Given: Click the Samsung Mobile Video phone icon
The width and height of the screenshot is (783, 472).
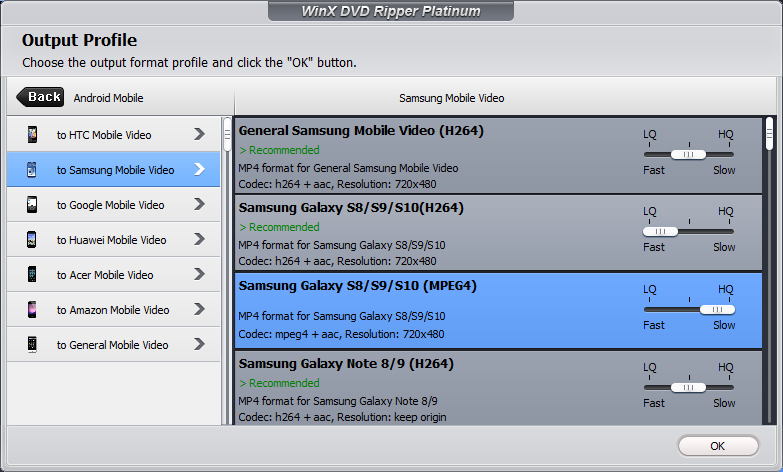Looking at the screenshot, I should 32,169.
